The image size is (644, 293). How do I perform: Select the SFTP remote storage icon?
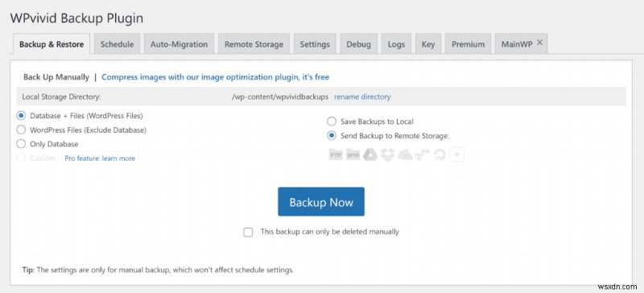tap(353, 155)
